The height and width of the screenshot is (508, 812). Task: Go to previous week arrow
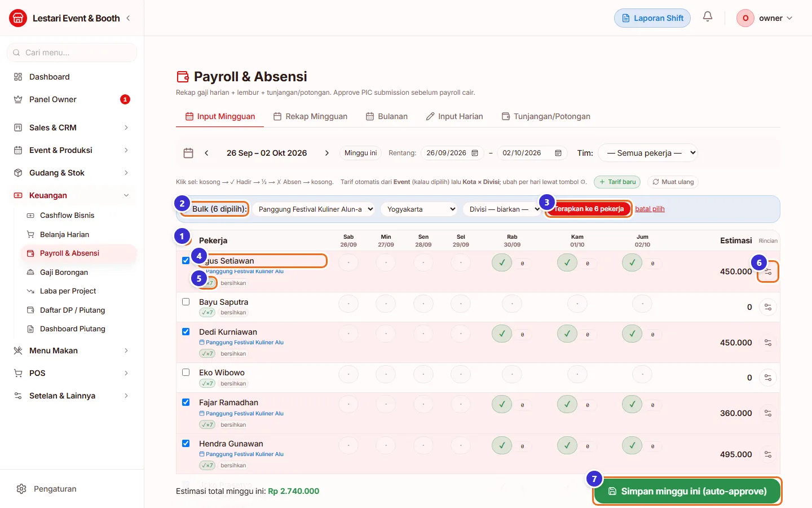[206, 153]
